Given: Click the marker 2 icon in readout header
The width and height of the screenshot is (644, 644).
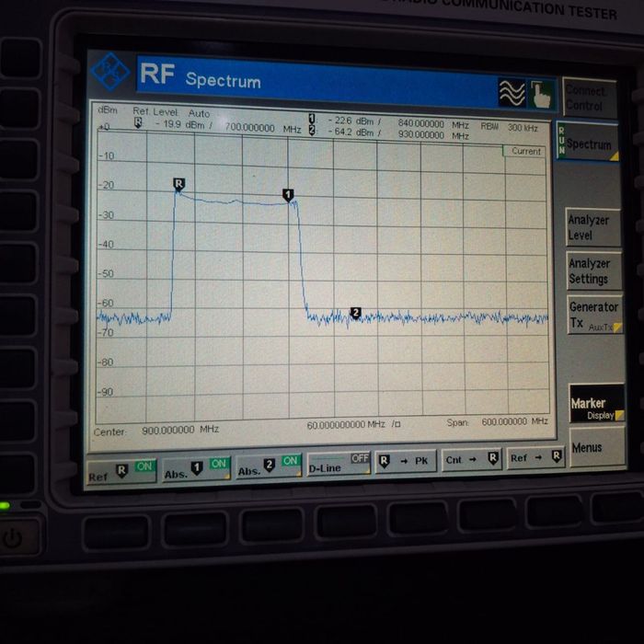Looking at the screenshot, I should click(x=312, y=131).
